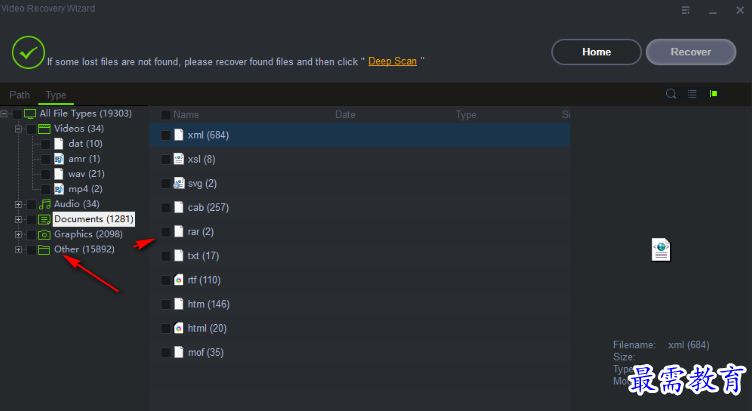
Task: Expand the Audio (34) tree node
Action: click(x=18, y=204)
